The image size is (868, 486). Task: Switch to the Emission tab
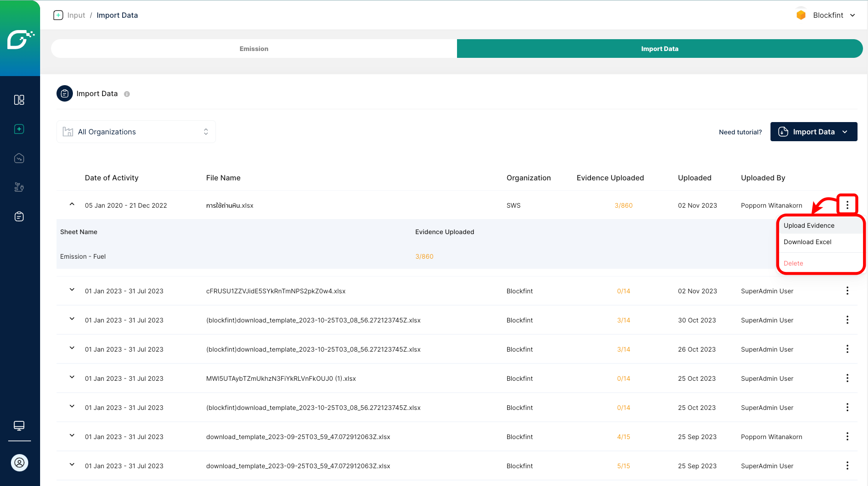254,49
